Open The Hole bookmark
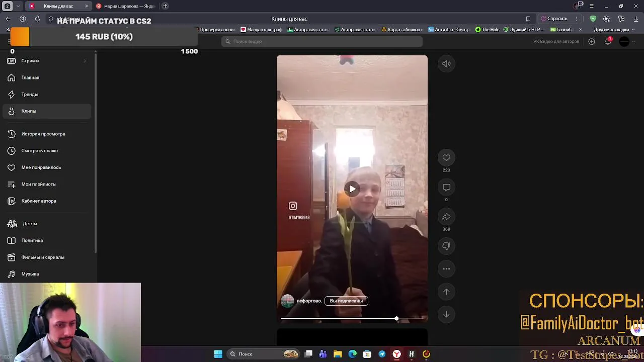Image resolution: width=644 pixels, height=362 pixels. 487,30
